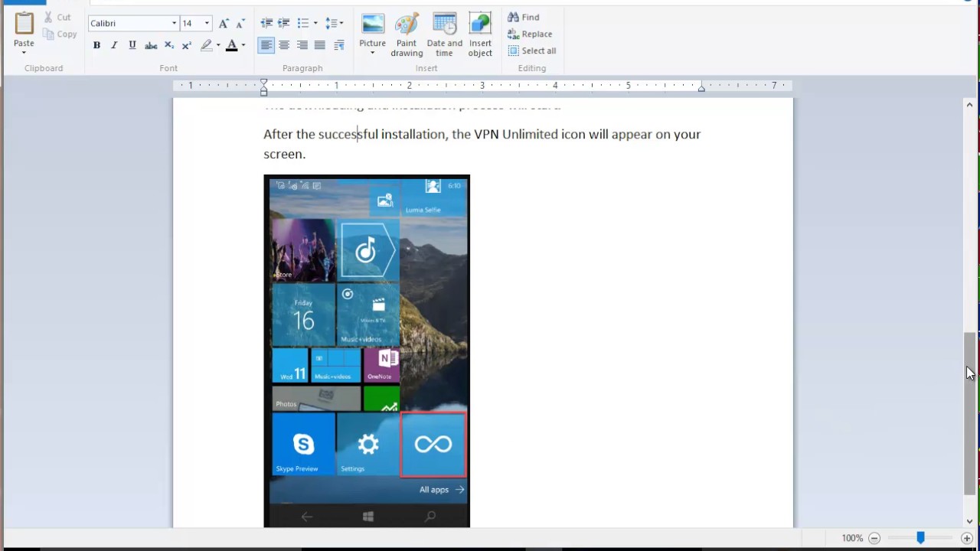Click the 100% zoom level text
This screenshot has height=551, width=980.
pyautogui.click(x=852, y=538)
